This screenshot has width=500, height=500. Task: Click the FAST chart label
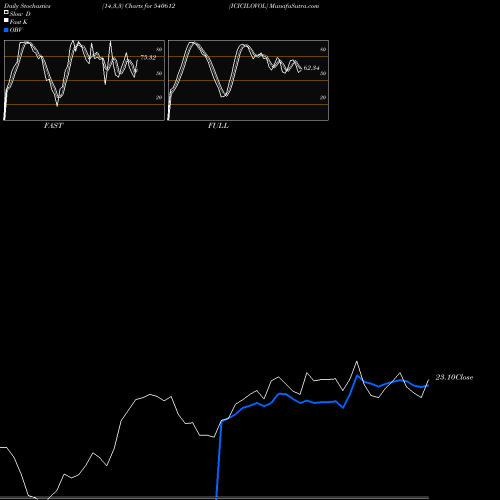pos(53,126)
